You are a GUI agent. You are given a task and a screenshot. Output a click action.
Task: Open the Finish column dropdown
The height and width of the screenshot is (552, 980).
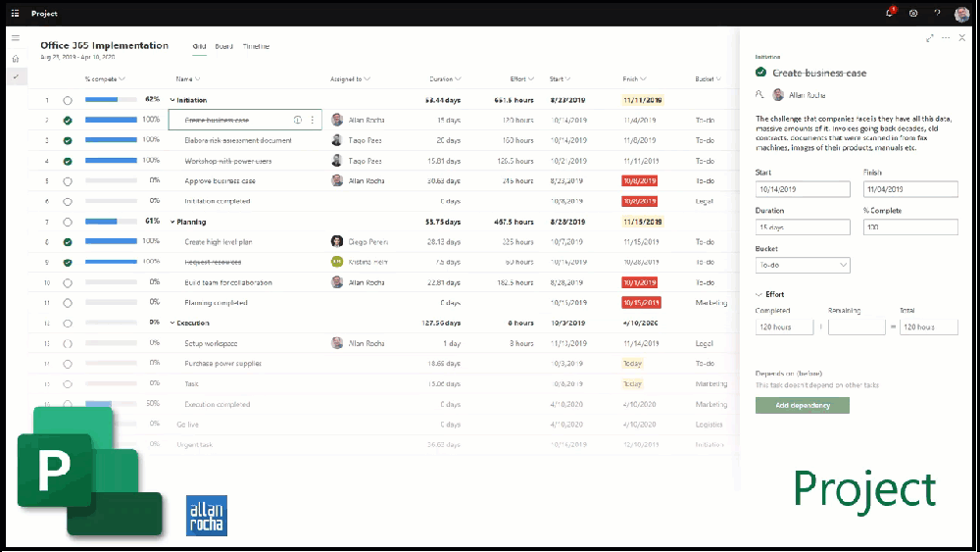(643, 79)
